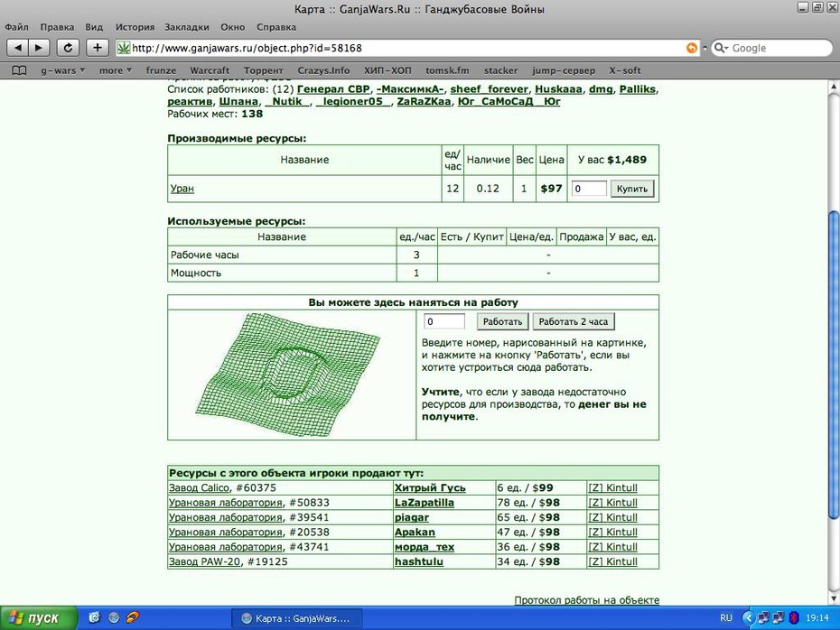Screen dimensions: 840x630
Task: Open the more bookmark dropdown
Action: tap(116, 70)
